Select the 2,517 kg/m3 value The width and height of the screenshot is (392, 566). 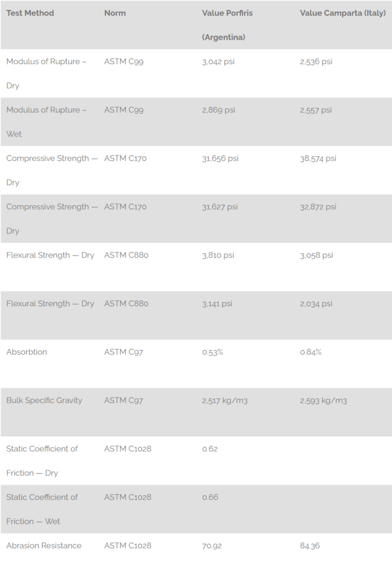pyautogui.click(x=225, y=400)
